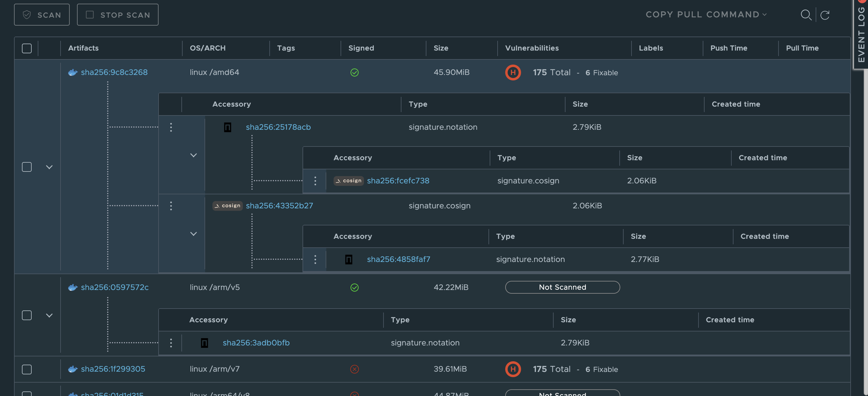The image size is (868, 396).
Task: Open the action menu for accessory sha256:4858faf7
Action: click(x=315, y=260)
